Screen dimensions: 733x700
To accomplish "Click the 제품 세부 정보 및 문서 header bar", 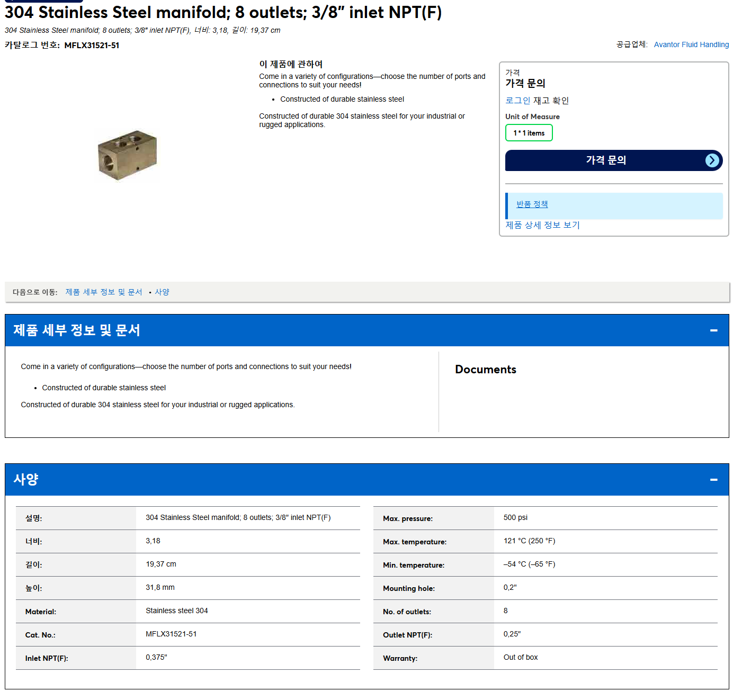I will 366,330.
